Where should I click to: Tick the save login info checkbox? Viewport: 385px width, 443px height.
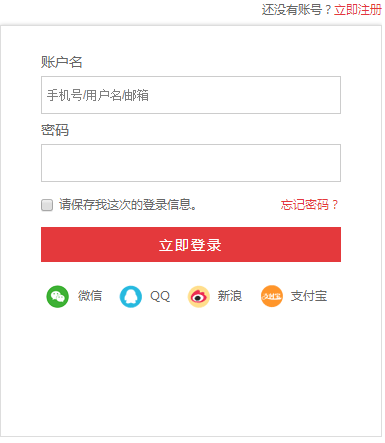pyautogui.click(x=47, y=205)
